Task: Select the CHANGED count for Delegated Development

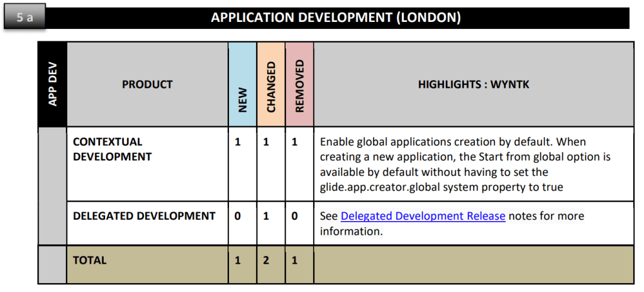Action: [x=266, y=216]
